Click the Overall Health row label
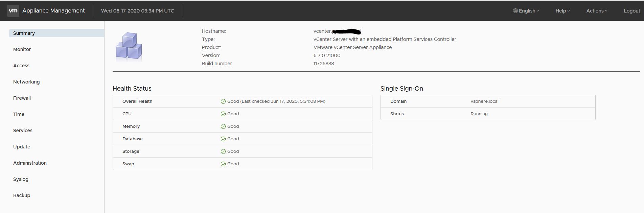644x213 pixels. click(137, 101)
